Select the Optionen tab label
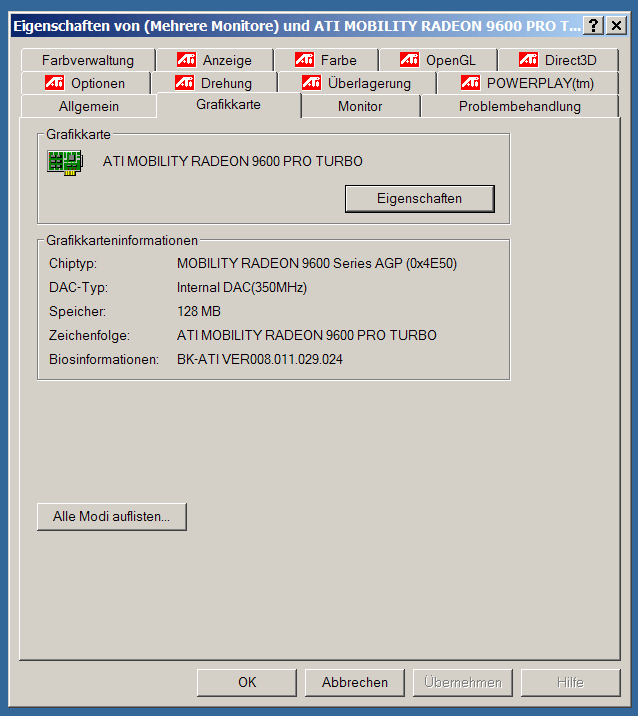The width and height of the screenshot is (638, 716). 98,84
